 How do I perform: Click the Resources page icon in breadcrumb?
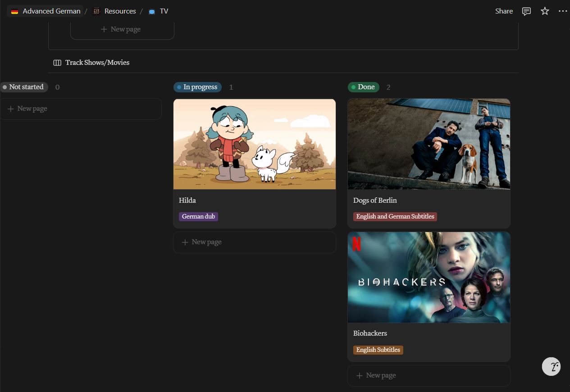(x=96, y=11)
